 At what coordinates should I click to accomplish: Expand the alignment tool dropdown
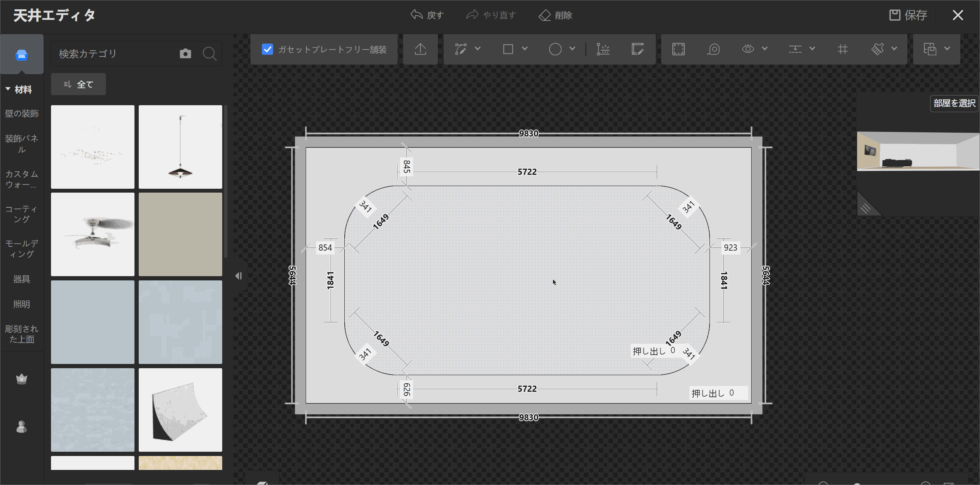[x=812, y=49]
